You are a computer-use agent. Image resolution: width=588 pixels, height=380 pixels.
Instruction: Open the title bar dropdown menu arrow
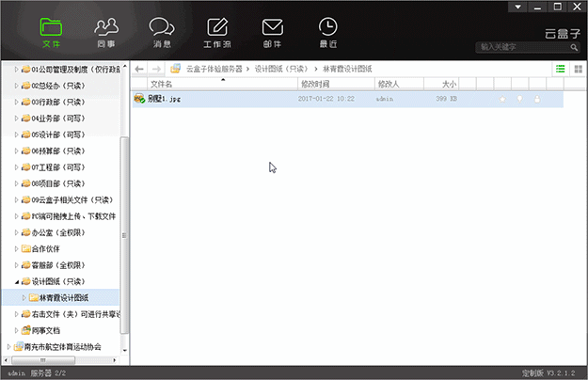(517, 7)
